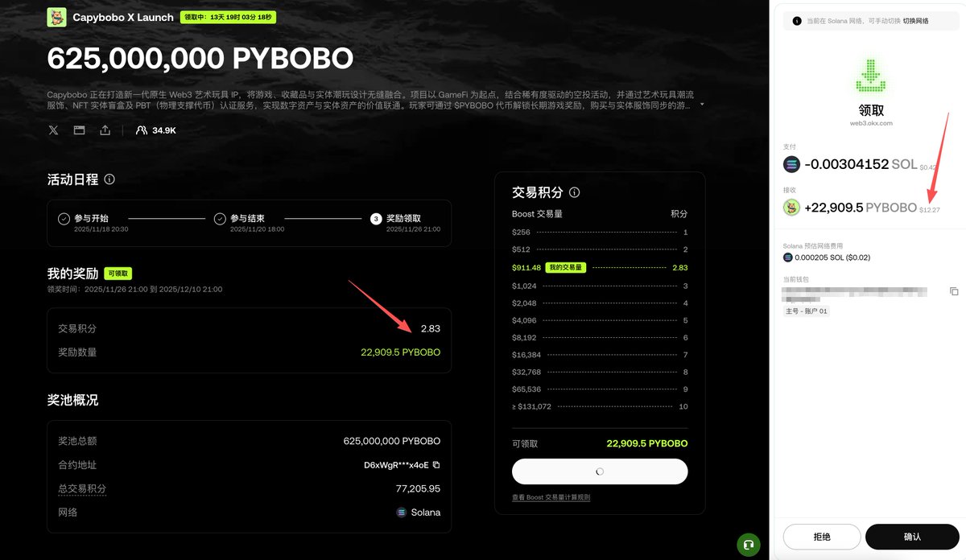
Task: Click the $8,192 Boost tier row
Action: [600, 338]
